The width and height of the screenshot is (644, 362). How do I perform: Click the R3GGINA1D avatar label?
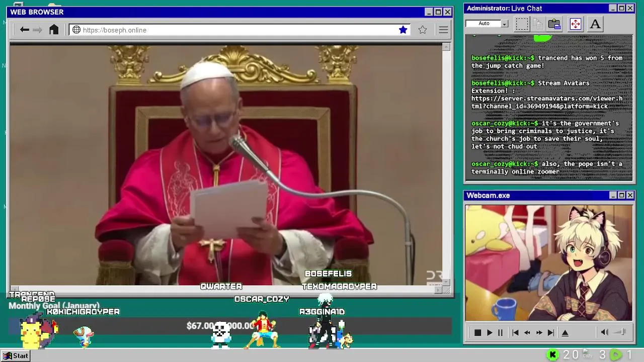(x=322, y=312)
